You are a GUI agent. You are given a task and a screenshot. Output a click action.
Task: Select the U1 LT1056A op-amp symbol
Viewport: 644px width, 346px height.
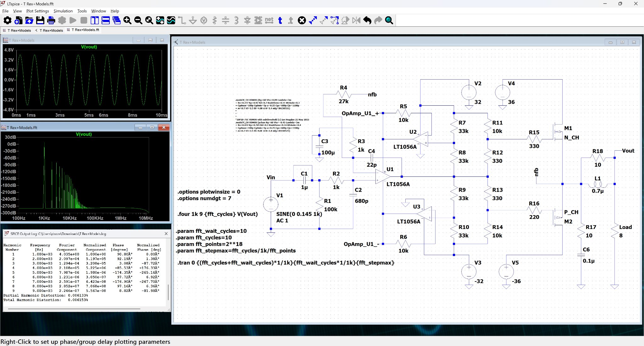pyautogui.click(x=384, y=177)
